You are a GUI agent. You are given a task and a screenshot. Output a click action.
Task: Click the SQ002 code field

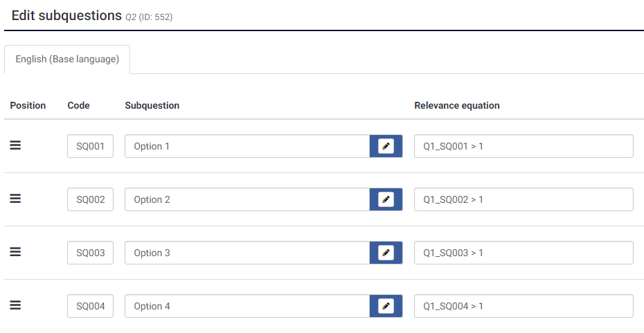90,199
